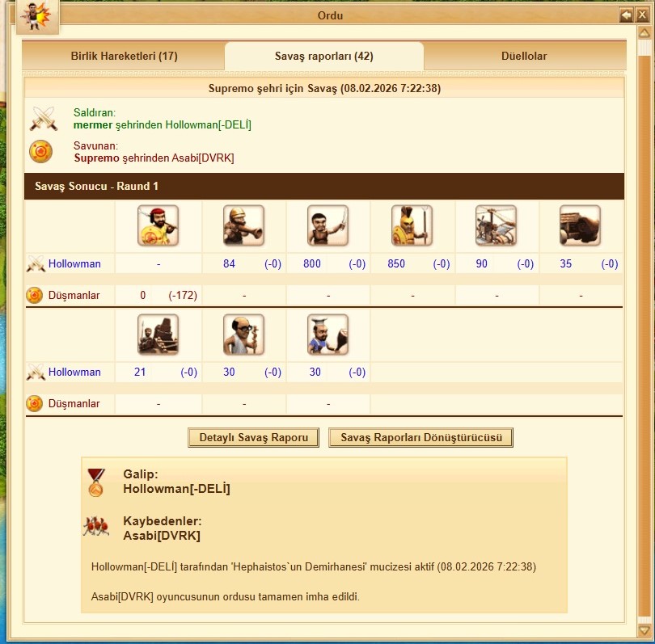Open the Detaylı Savaş Raporu button

coord(254,437)
